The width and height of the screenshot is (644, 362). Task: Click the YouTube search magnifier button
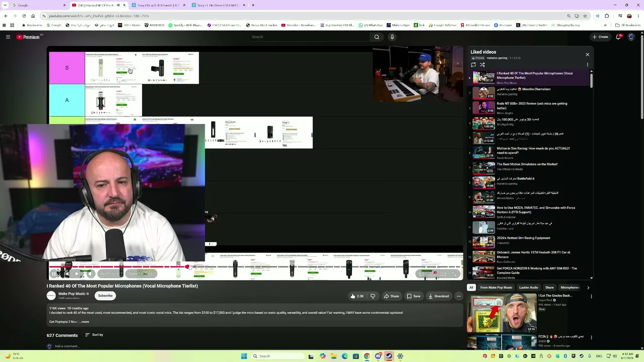point(376,37)
